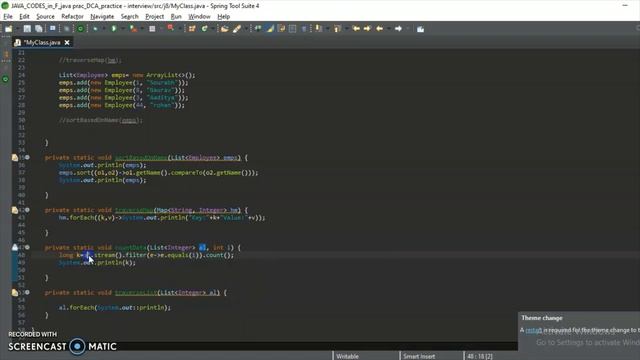The image size is (640, 360).
Task: Open the Coverage dropdown arrow
Action: pos(141,29)
